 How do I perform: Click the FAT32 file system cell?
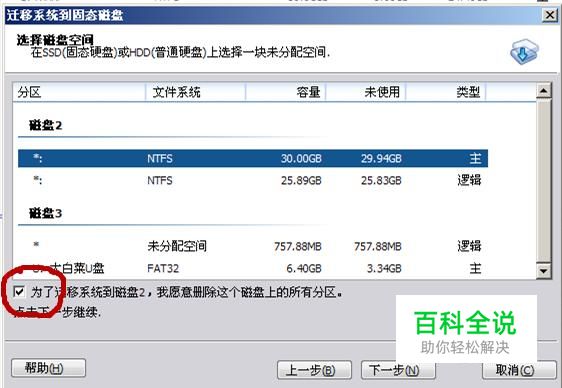[163, 268]
